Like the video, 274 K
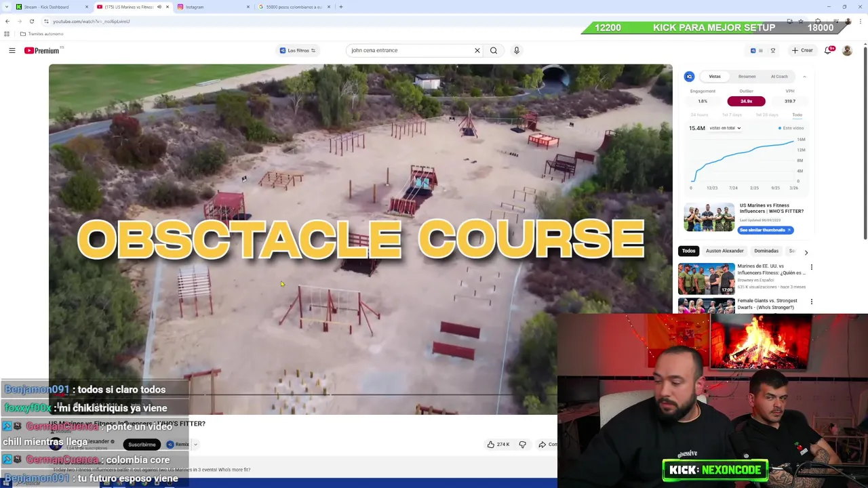This screenshot has height=488, width=868. 498,445
